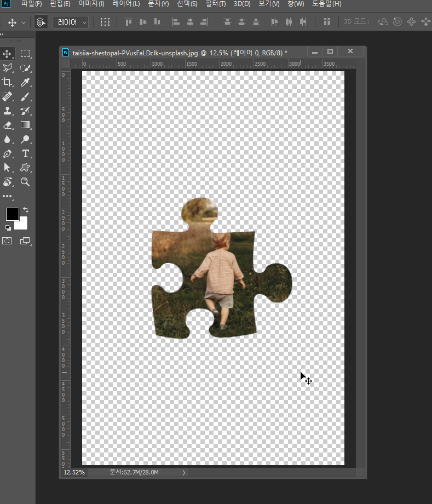This screenshot has height=504, width=432.
Task: Swap foreground and background colors
Action: tap(26, 210)
